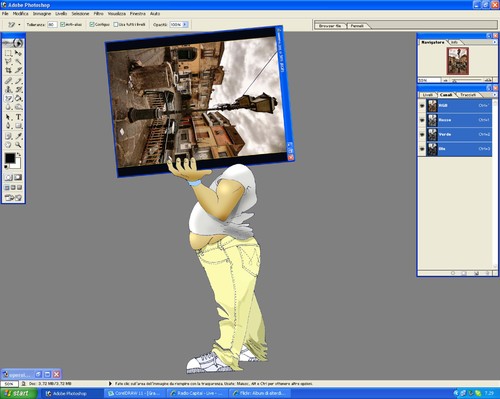The width and height of the screenshot is (500, 399).
Task: Select the Hand tool
Action: 8,145
